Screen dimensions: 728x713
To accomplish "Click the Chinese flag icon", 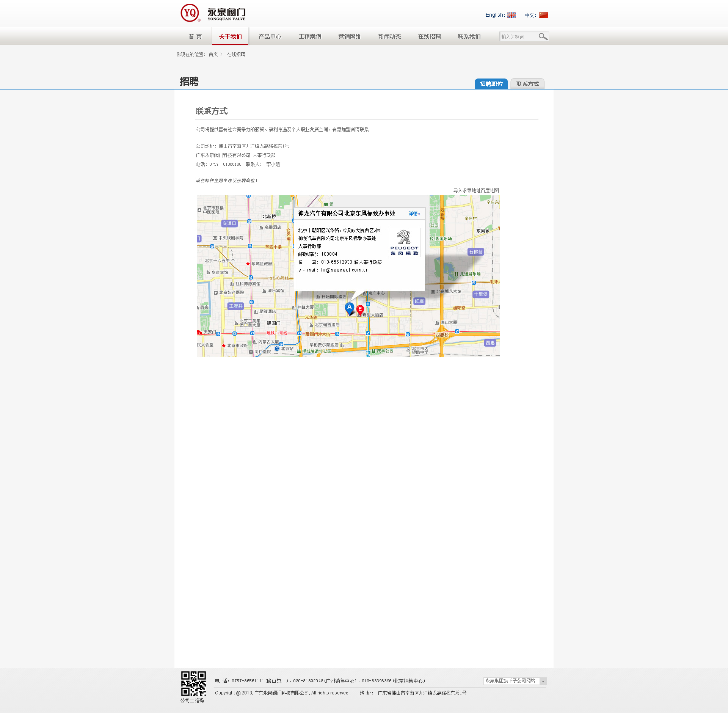I will pos(543,15).
